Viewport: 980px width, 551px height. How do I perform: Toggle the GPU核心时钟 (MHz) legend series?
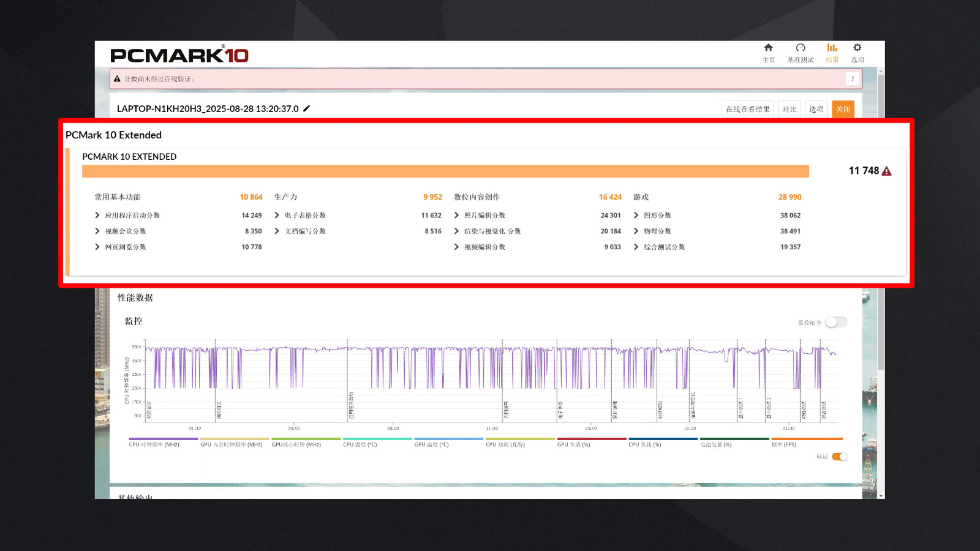[x=306, y=443]
